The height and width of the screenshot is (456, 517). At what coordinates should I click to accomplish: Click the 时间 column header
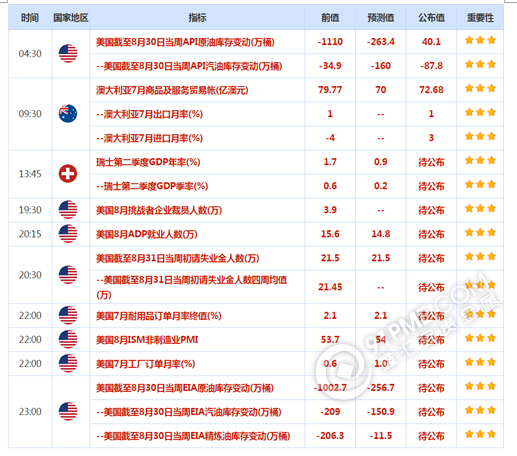(30, 17)
